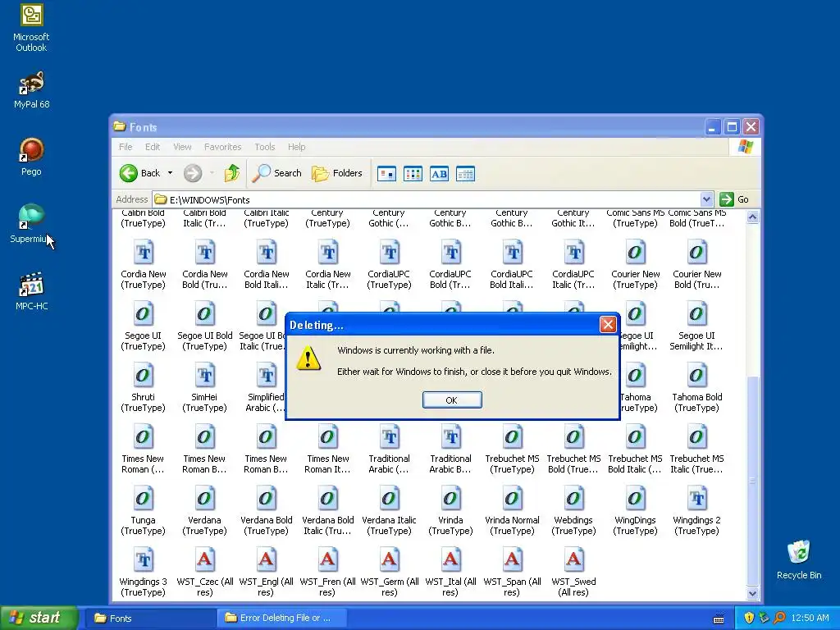Viewport: 840px width, 630px height.
Task: Click the scroll down arrow in Fonts window
Action: point(752,593)
